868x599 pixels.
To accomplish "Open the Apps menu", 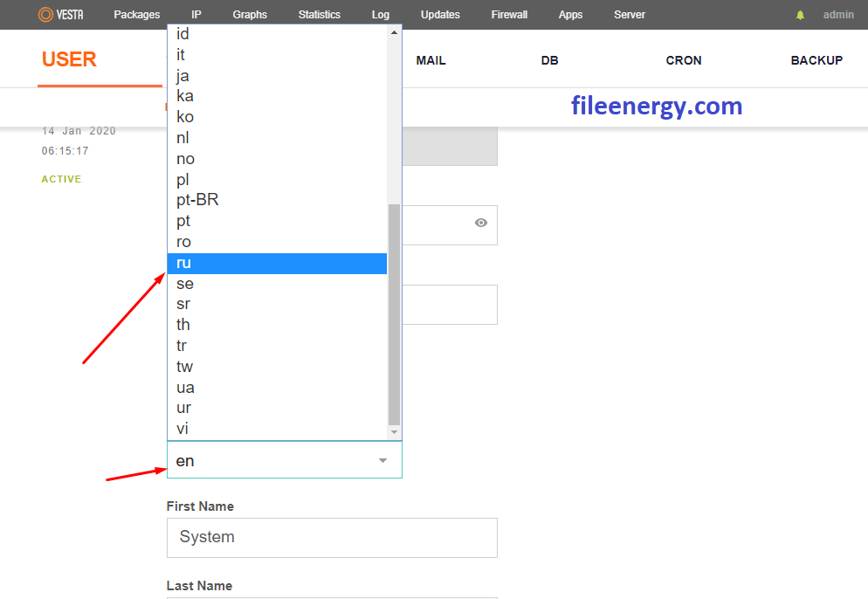I will [570, 15].
